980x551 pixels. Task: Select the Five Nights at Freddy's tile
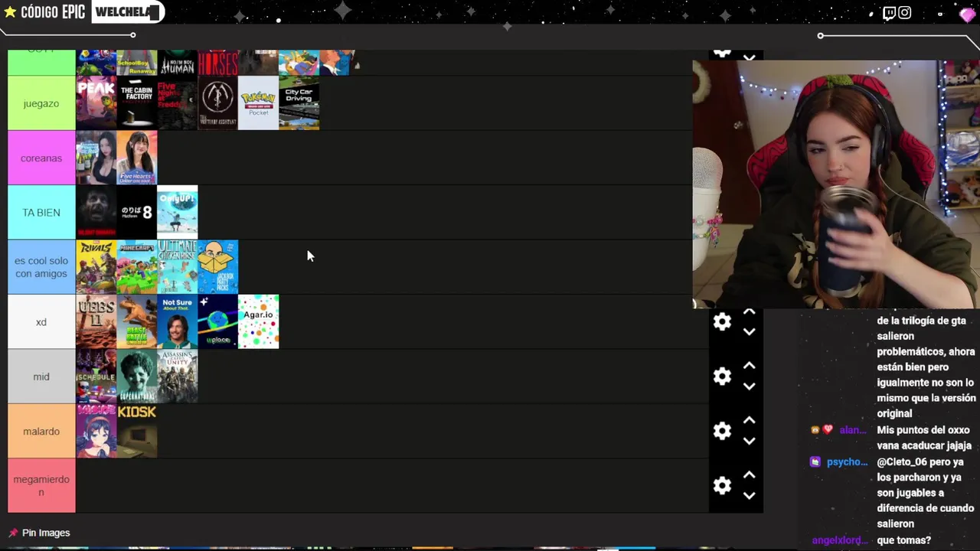tap(177, 103)
